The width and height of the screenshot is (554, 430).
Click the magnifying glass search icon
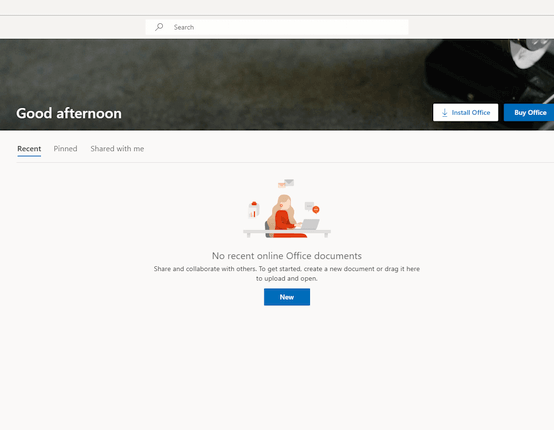159,27
